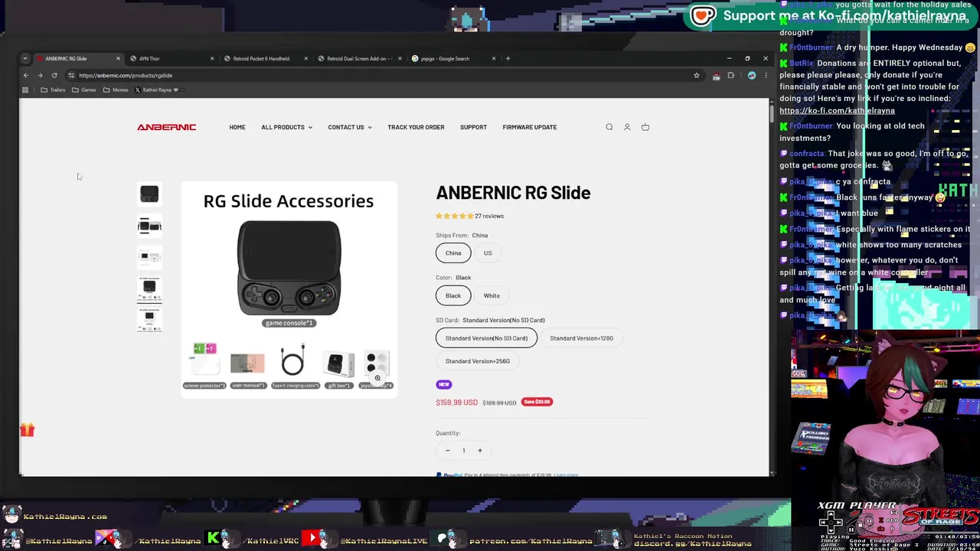Select ship from China option
The height and width of the screenshot is (551, 980).
(x=453, y=253)
